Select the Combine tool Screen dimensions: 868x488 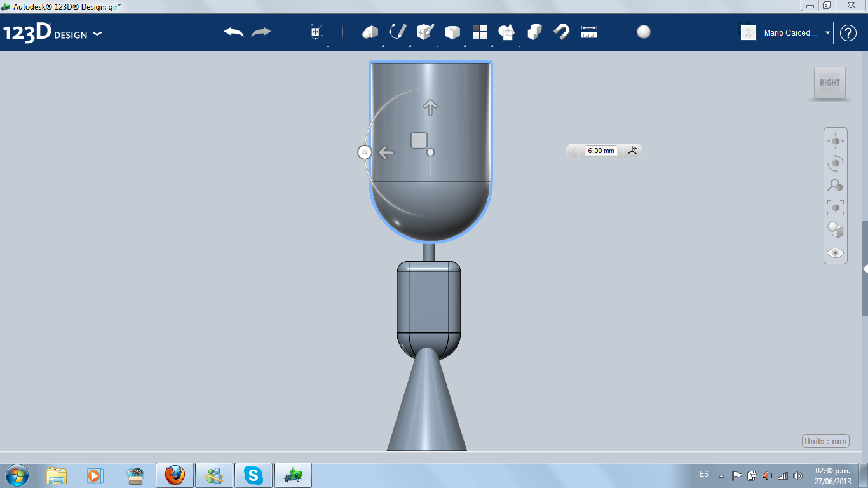point(534,32)
